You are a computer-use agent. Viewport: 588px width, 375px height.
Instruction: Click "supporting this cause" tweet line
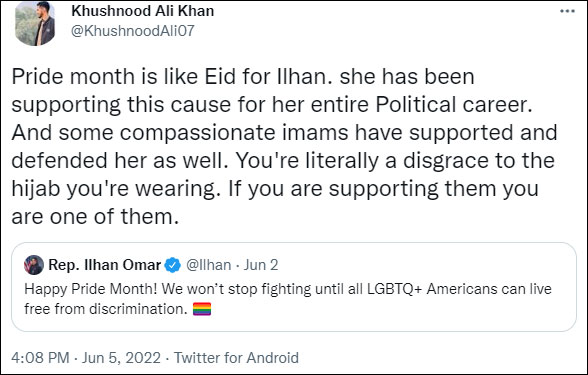[x=272, y=105]
